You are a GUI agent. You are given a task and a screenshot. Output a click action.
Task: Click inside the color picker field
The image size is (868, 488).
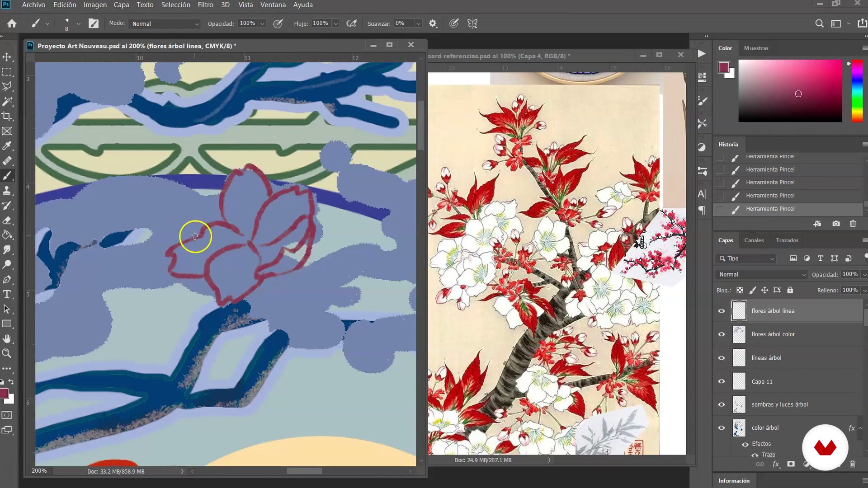pyautogui.click(x=790, y=91)
